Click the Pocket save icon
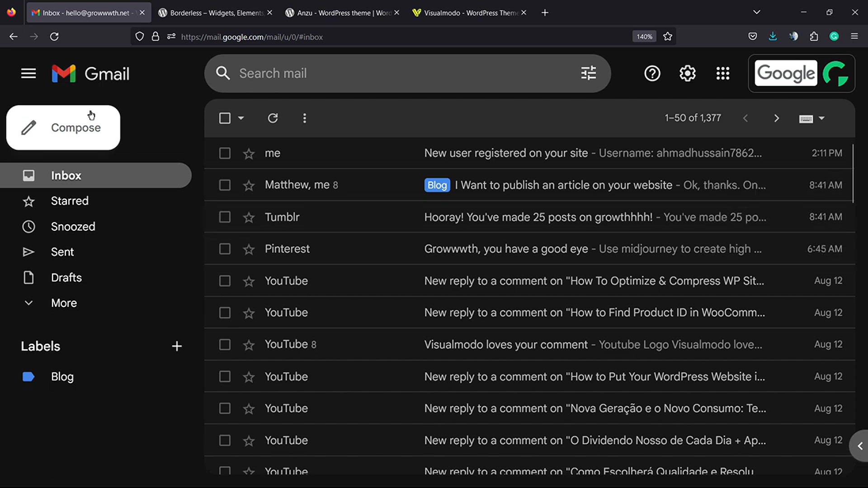Screen dimensions: 868x488 [x=752, y=37]
